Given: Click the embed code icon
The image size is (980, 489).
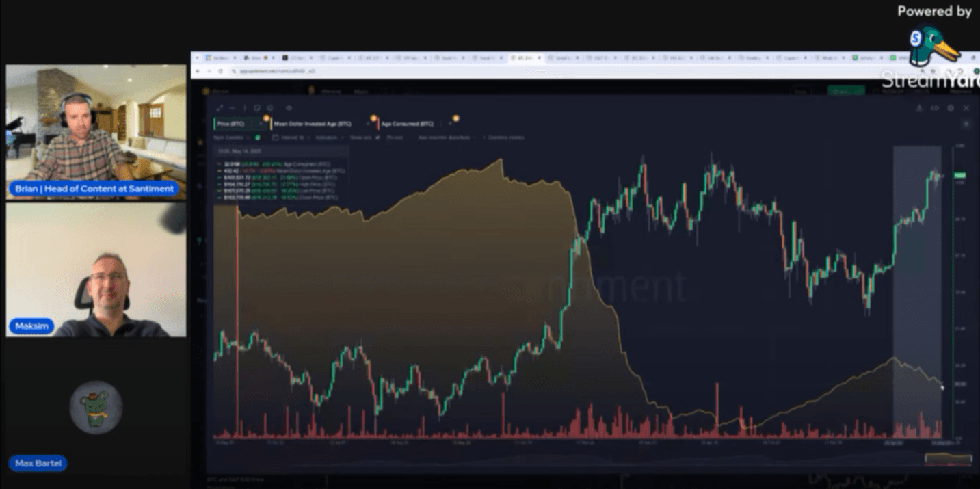Looking at the screenshot, I should [935, 108].
